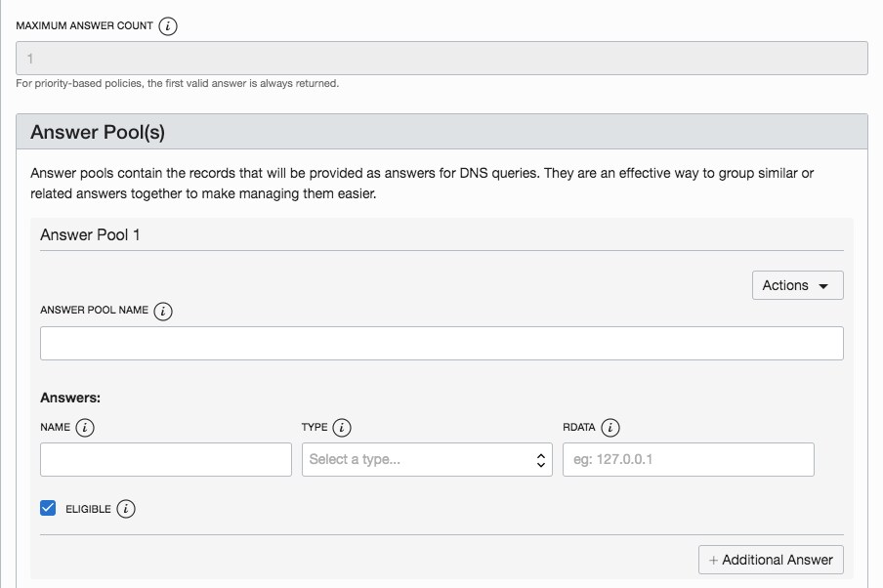Click info icon beside Maximum Answer Count
This screenshot has width=883, height=588.
tap(168, 26)
